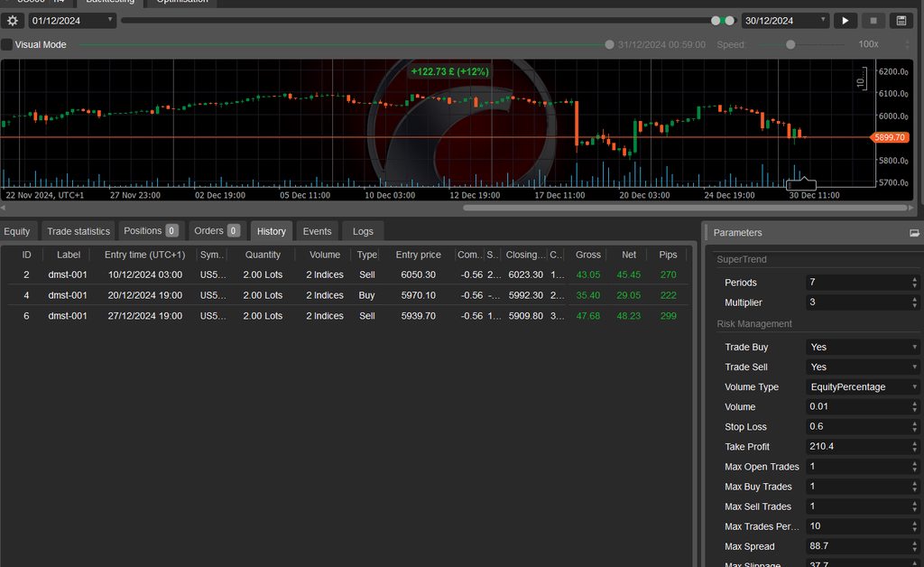Stop the running backtest
Image resolution: width=924 pixels, height=567 pixels.
873,21
